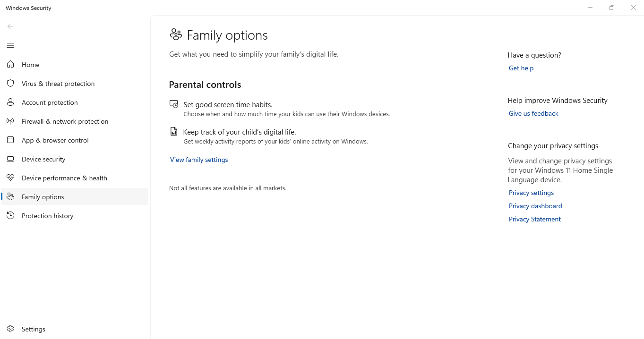Select Family options in the sidebar
This screenshot has width=644, height=339.
pos(43,196)
